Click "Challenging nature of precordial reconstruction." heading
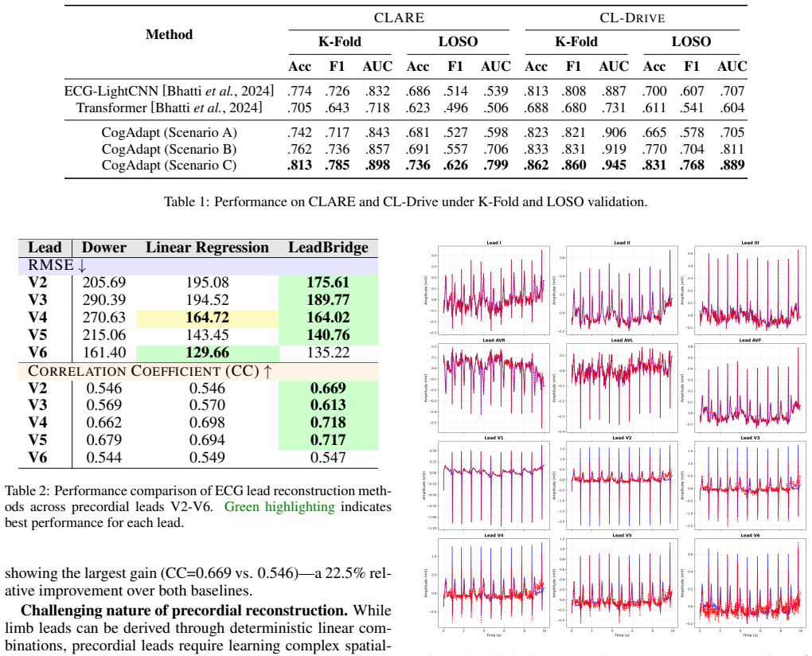The width and height of the screenshot is (812, 656). pos(185,611)
